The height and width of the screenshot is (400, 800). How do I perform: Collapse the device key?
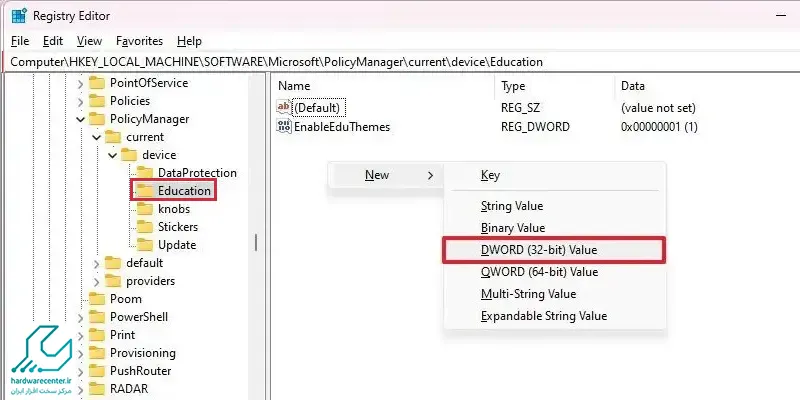[113, 155]
